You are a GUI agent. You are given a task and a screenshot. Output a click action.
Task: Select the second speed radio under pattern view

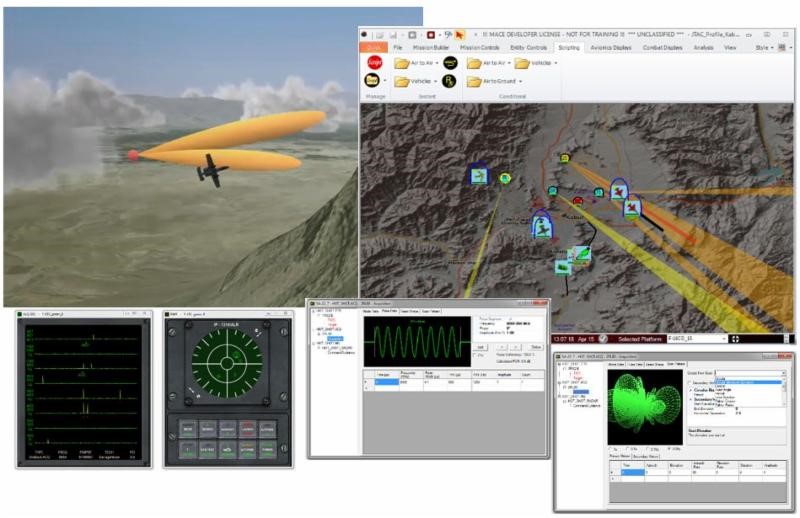629,449
